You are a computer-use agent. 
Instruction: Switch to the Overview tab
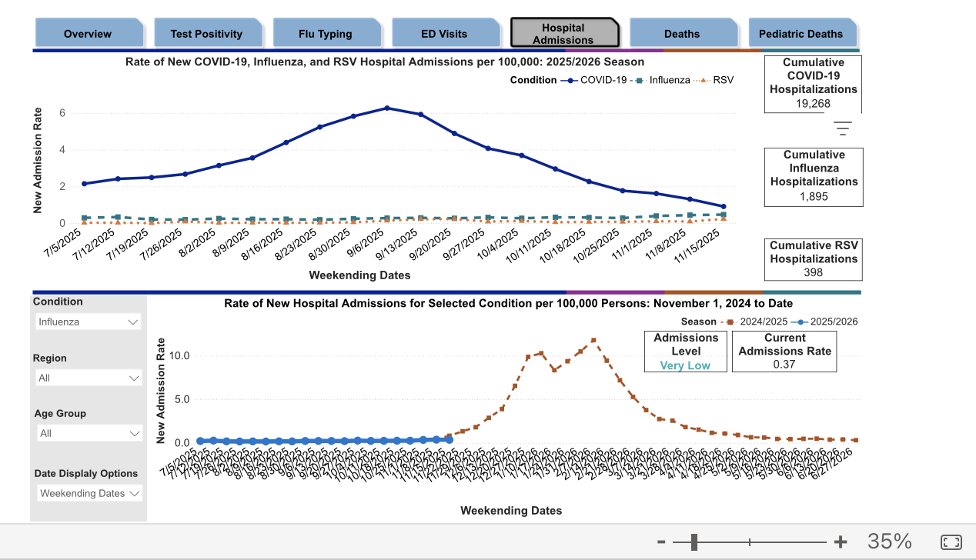point(88,34)
